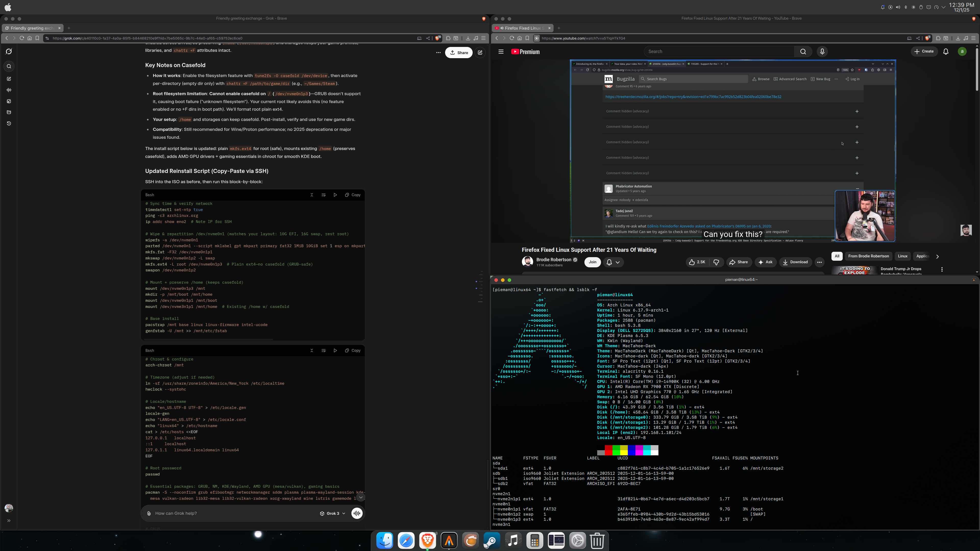This screenshot has width=980, height=551.
Task: Toggle text wrap in first Bash block
Action: [323, 195]
